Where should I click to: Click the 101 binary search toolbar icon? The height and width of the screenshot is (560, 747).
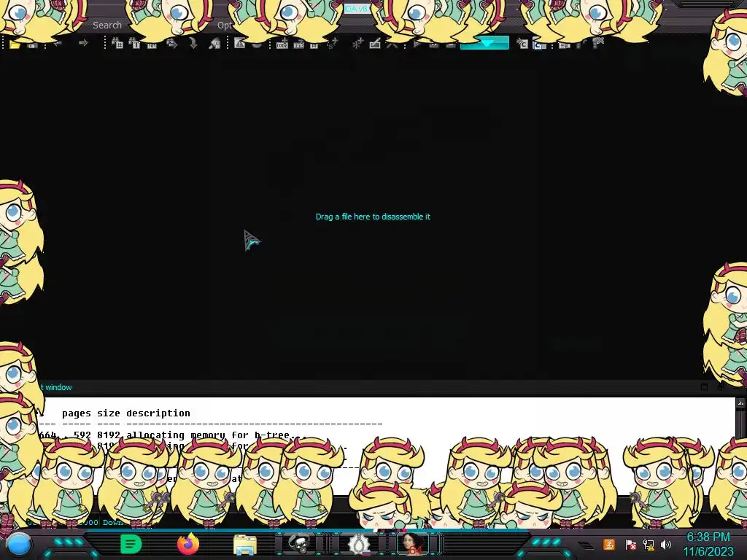152,44
